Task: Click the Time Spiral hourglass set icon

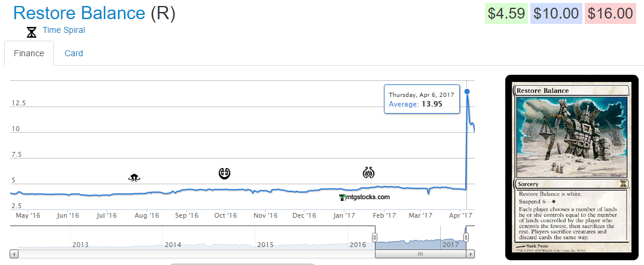Action: pyautogui.click(x=32, y=32)
